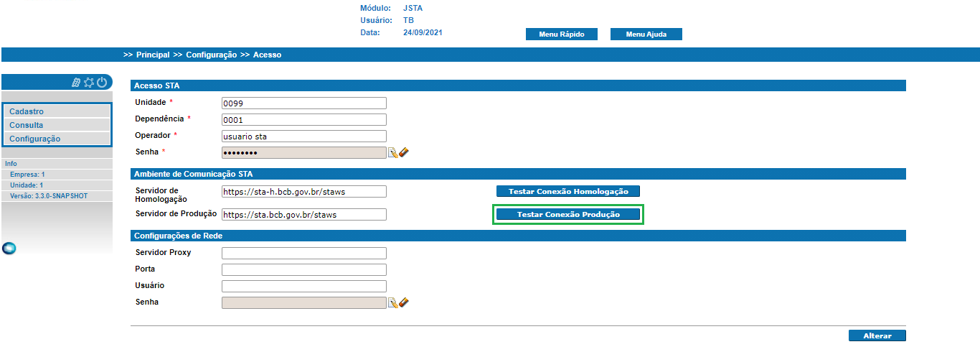Click the edit icon next to Acesso STA Senha
The height and width of the screenshot is (352, 980).
tap(392, 152)
